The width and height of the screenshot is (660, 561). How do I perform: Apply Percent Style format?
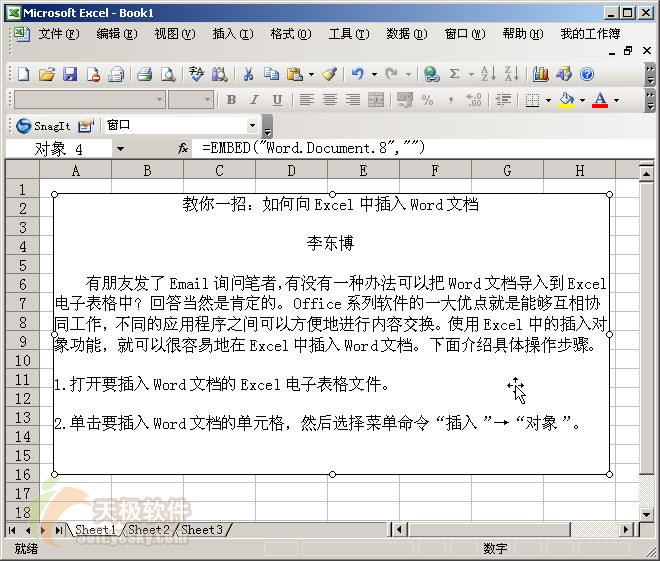coord(427,100)
